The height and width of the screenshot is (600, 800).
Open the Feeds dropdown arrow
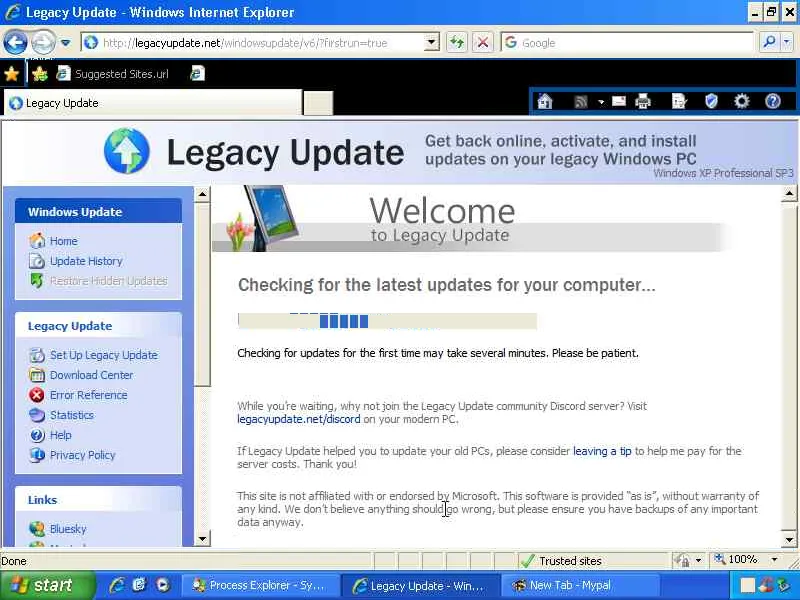point(601,102)
